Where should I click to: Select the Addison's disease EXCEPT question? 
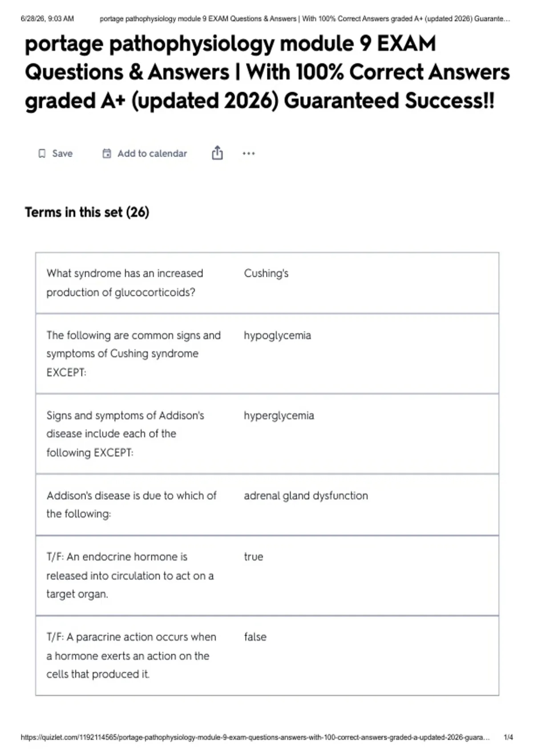coord(125,434)
